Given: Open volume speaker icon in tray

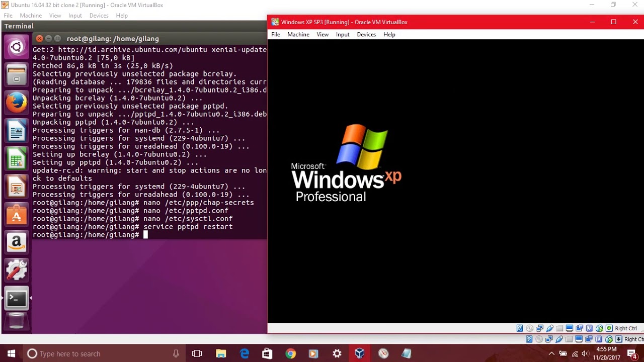Looking at the screenshot, I should [x=585, y=353].
